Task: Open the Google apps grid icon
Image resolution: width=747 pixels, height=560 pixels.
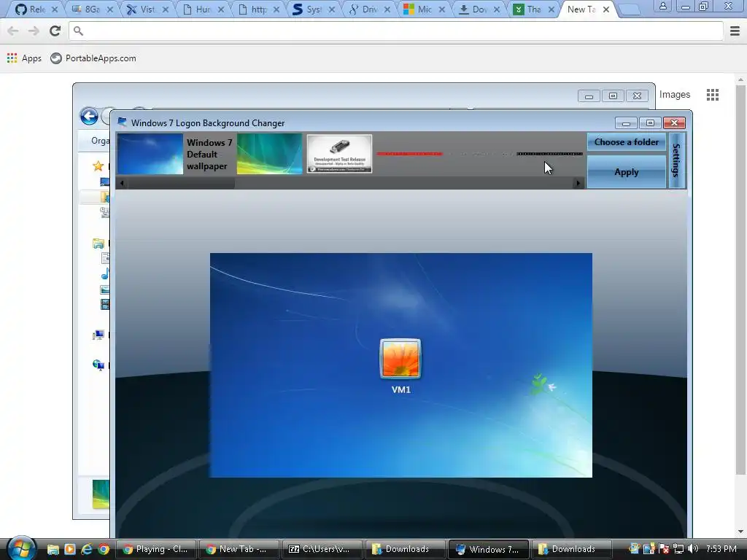Action: click(712, 95)
